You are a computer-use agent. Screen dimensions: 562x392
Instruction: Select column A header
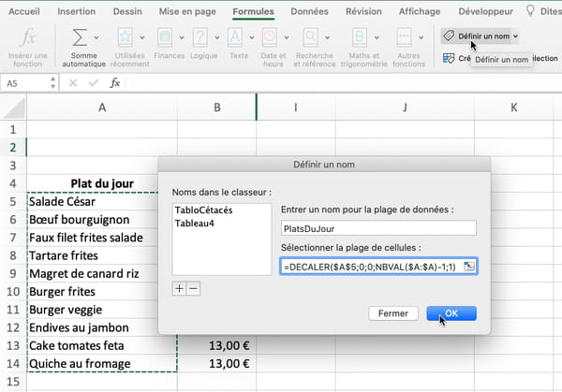(x=102, y=108)
